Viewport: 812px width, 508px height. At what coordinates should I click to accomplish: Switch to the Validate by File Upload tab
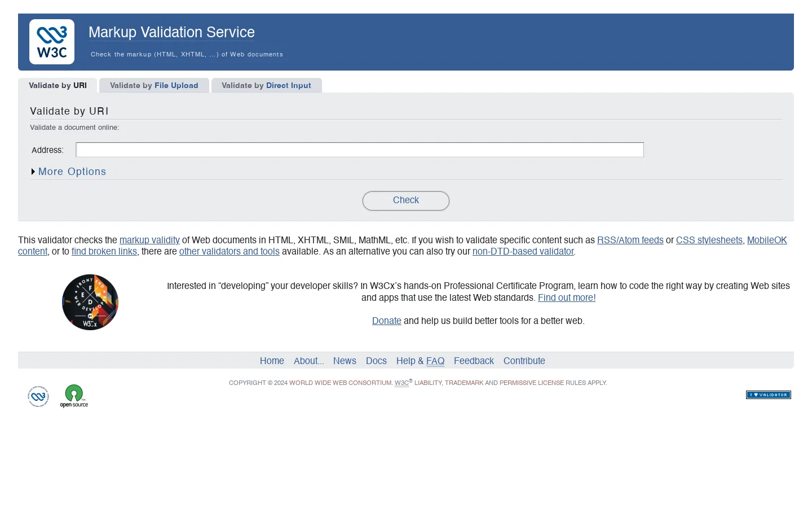pos(154,85)
